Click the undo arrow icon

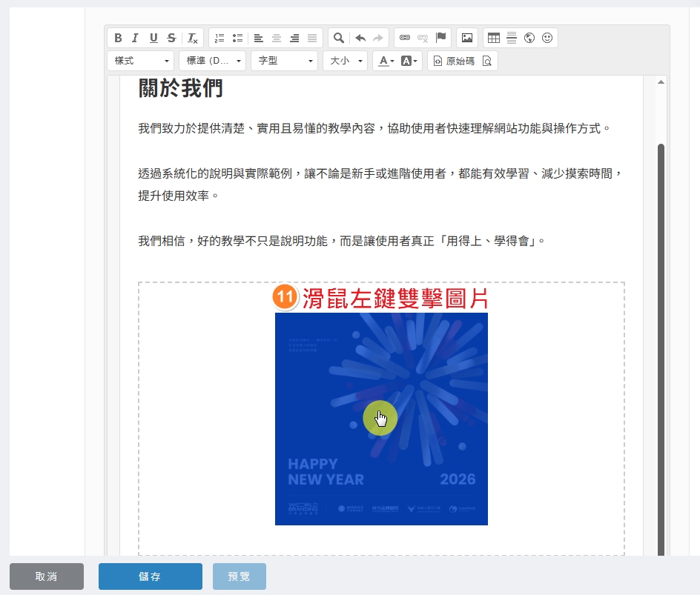[360, 38]
